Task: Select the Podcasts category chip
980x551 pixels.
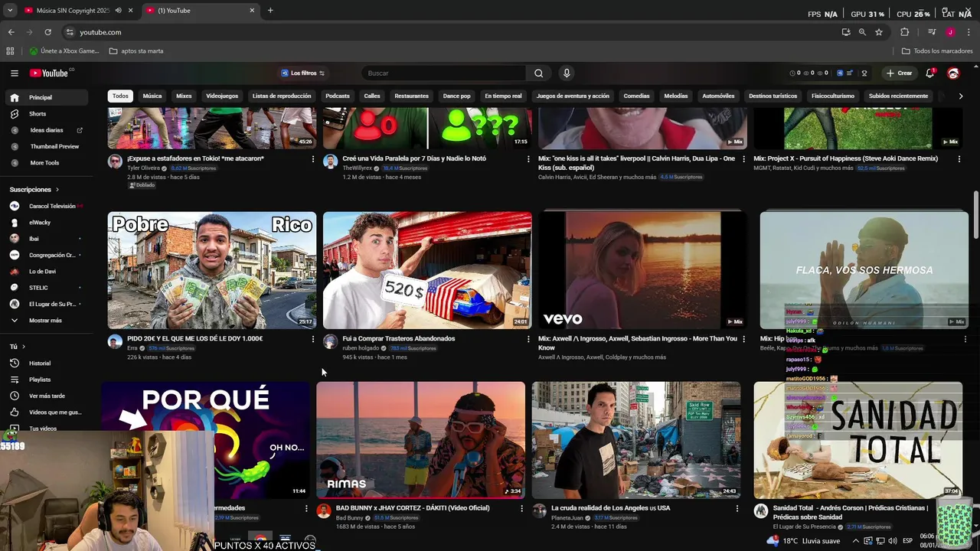Action: click(337, 96)
